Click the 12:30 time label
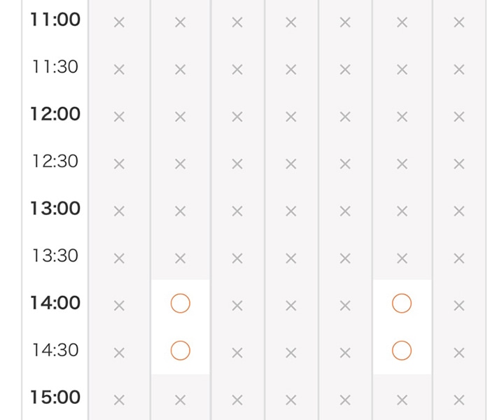 (x=55, y=161)
